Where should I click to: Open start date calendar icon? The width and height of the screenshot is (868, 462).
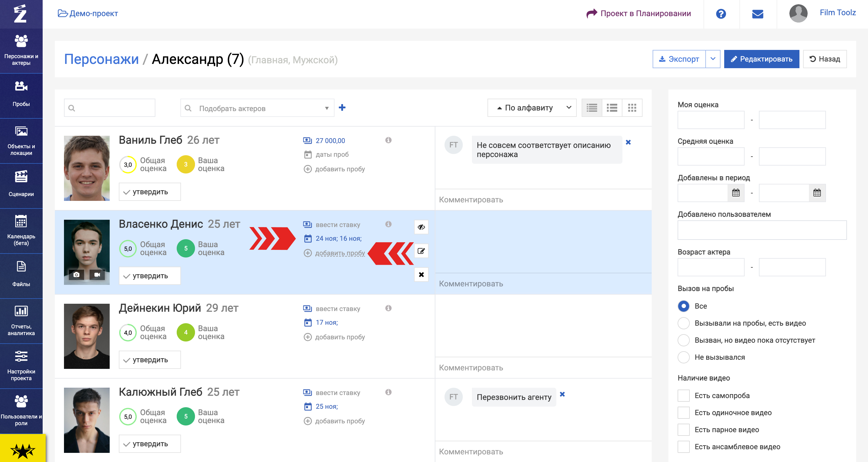tap(736, 193)
